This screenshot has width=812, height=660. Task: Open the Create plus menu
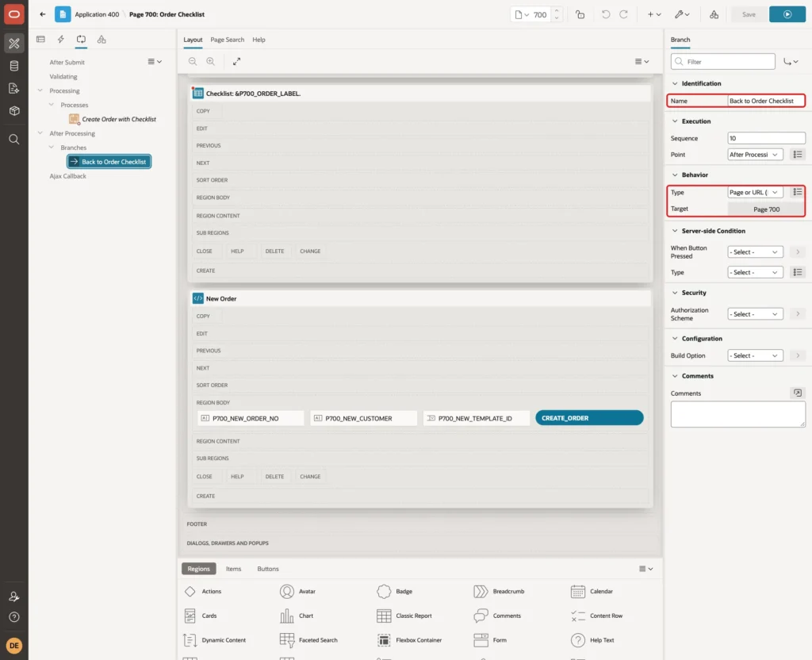654,14
